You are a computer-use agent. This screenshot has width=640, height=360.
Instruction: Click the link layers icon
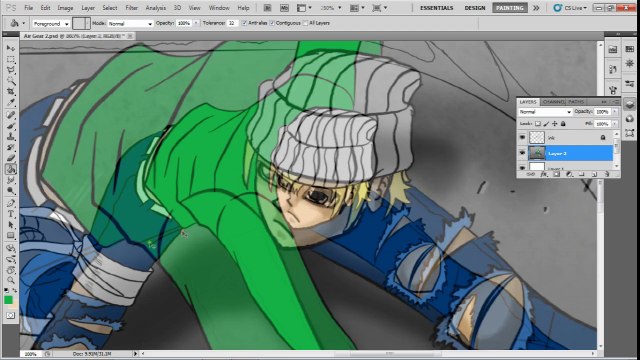click(531, 174)
